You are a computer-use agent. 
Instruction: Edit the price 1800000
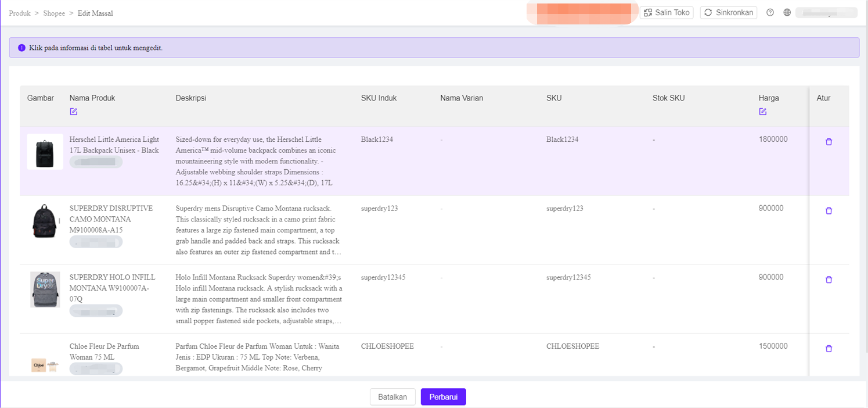773,139
